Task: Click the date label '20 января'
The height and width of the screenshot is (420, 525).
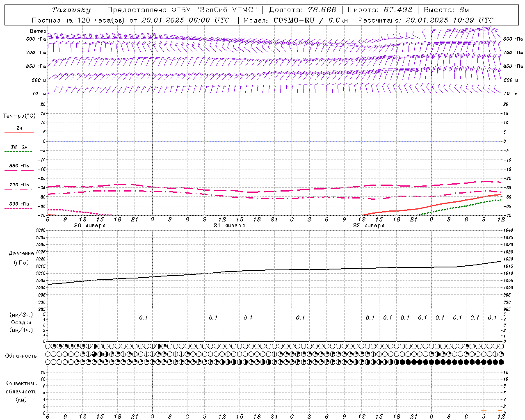Action: pyautogui.click(x=89, y=226)
